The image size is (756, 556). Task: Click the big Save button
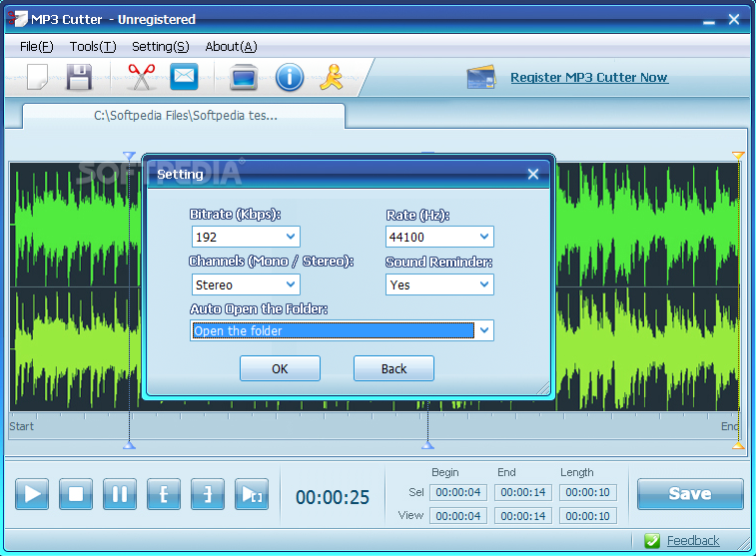tap(690, 494)
